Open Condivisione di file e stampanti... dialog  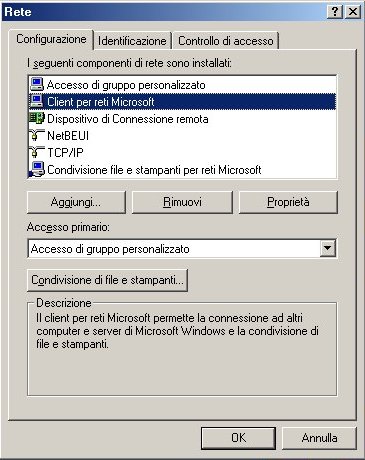pyautogui.click(x=107, y=280)
